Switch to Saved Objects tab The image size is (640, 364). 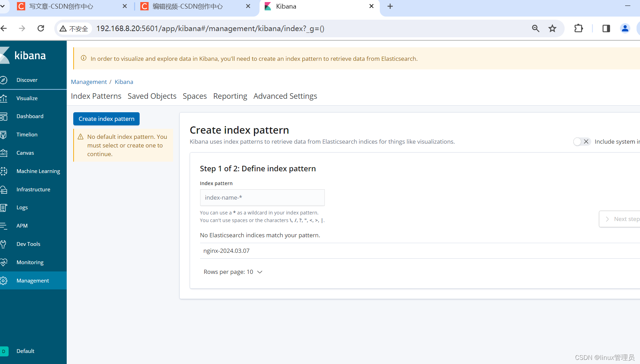coord(152,96)
